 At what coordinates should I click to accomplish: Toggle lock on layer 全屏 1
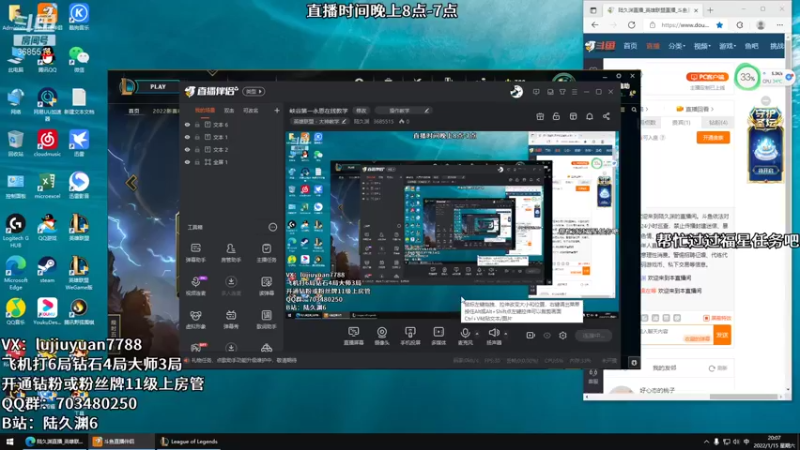(197, 162)
